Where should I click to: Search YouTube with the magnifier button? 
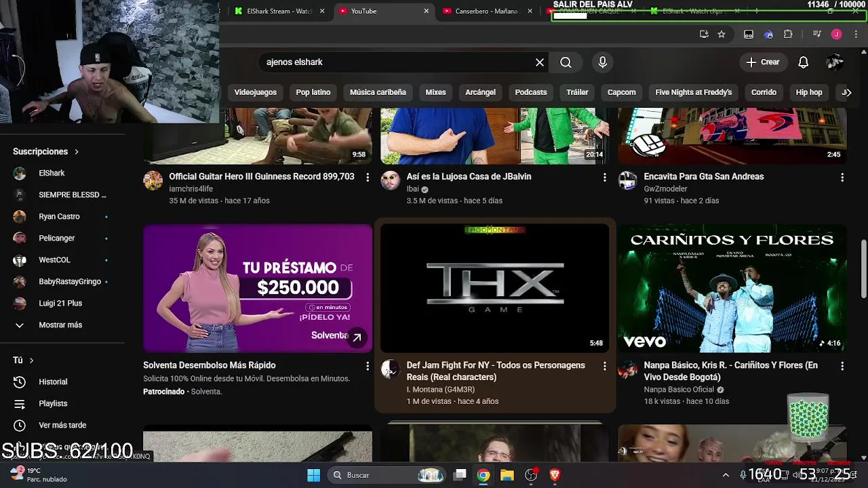[566, 62]
